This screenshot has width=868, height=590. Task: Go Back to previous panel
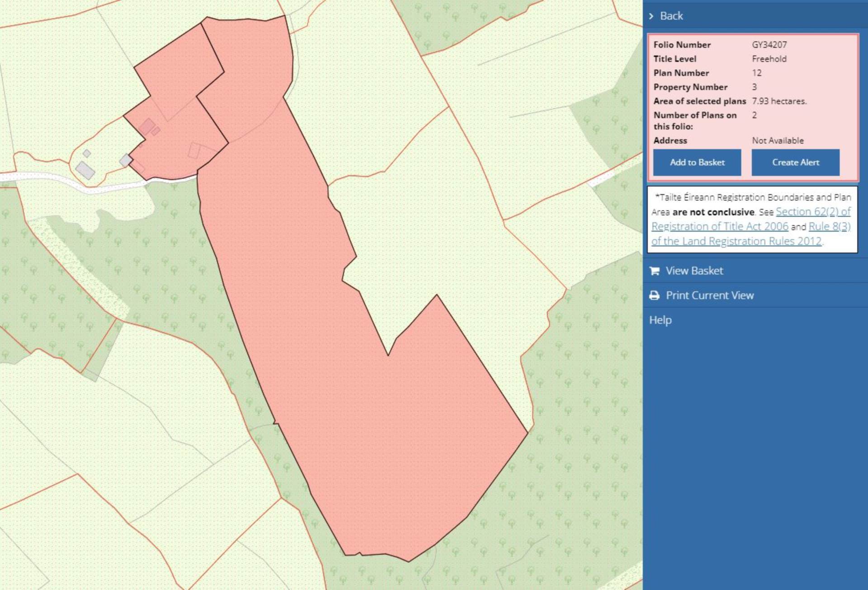pos(671,16)
